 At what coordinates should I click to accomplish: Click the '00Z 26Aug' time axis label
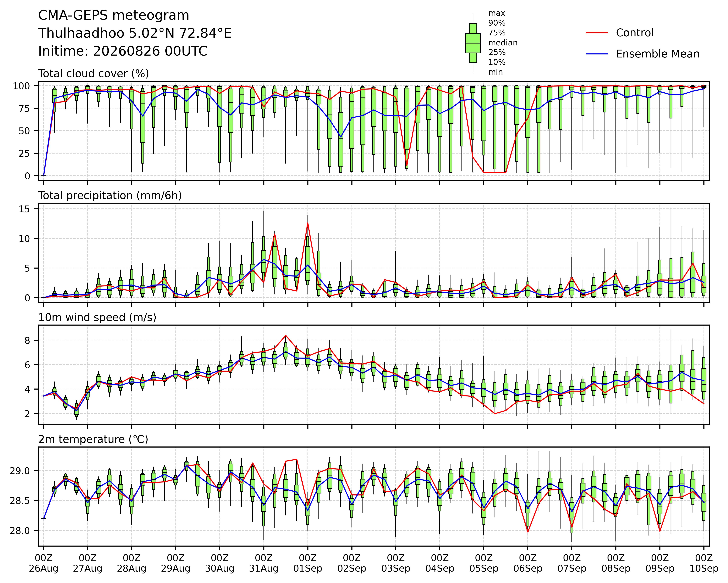44,563
